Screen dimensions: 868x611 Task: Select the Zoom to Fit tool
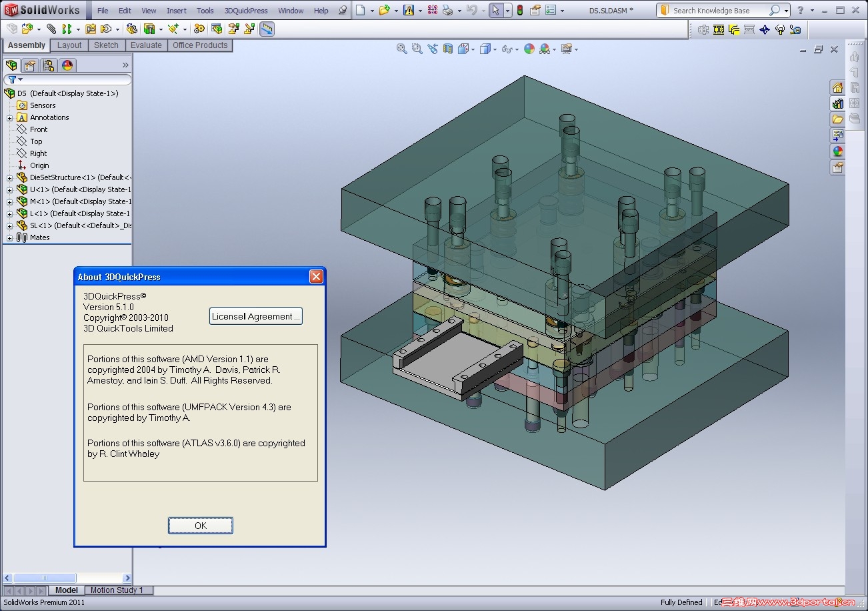[401, 49]
